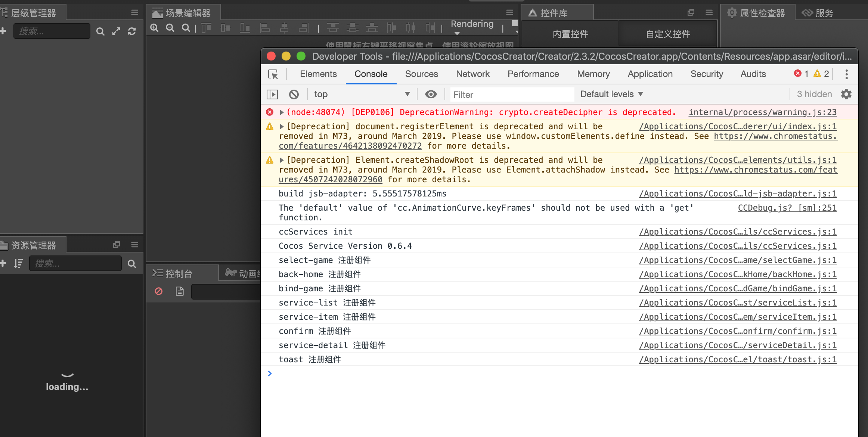Open Default levels dropdown
The height and width of the screenshot is (437, 868).
pos(611,94)
